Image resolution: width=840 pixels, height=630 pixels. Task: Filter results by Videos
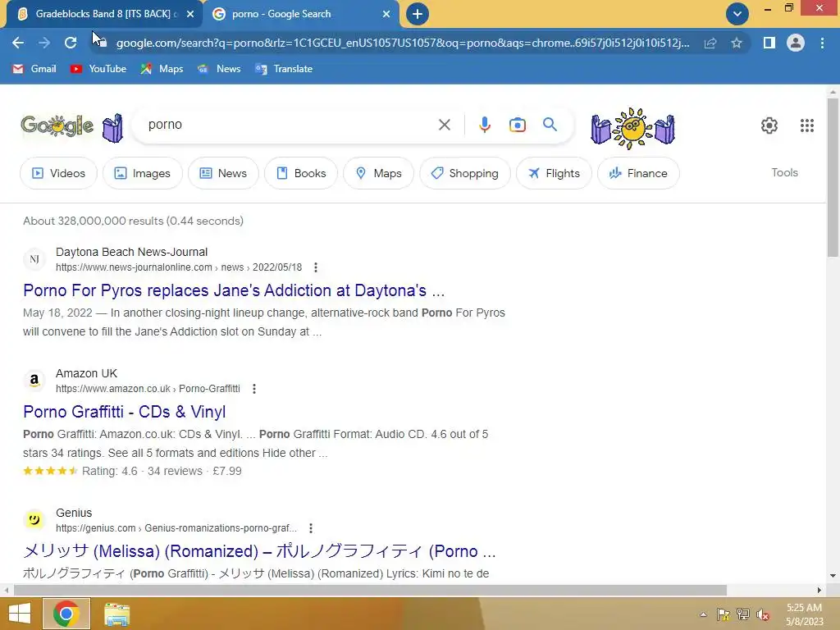click(x=58, y=173)
